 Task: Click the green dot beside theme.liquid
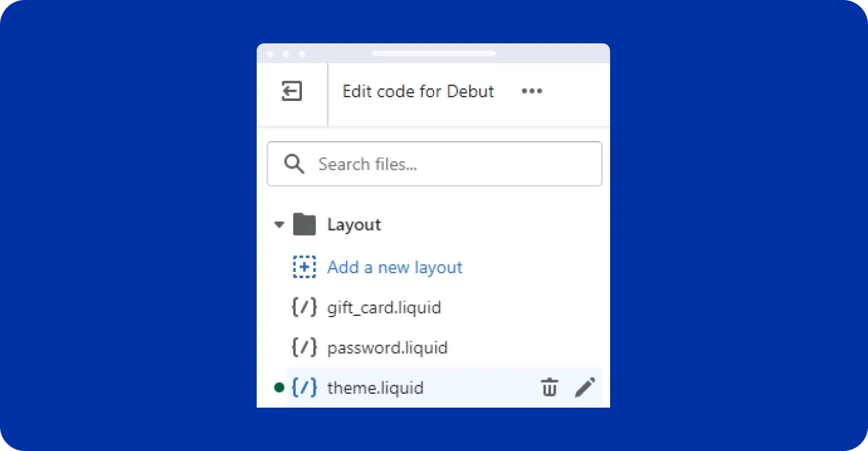[279, 388]
